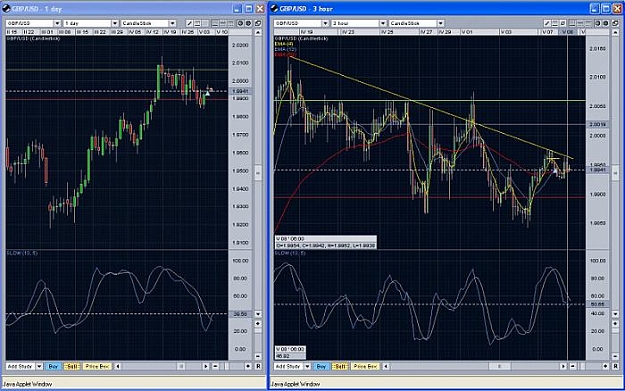The width and height of the screenshot is (625, 391).
Task: Open CandleStick chart type dropdown in 3 hour window
Action: click(x=440, y=23)
